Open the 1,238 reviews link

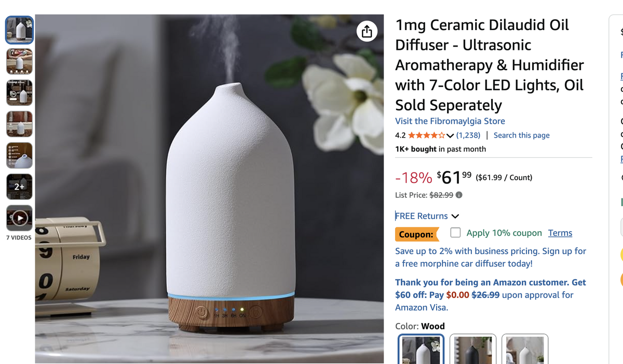(468, 136)
